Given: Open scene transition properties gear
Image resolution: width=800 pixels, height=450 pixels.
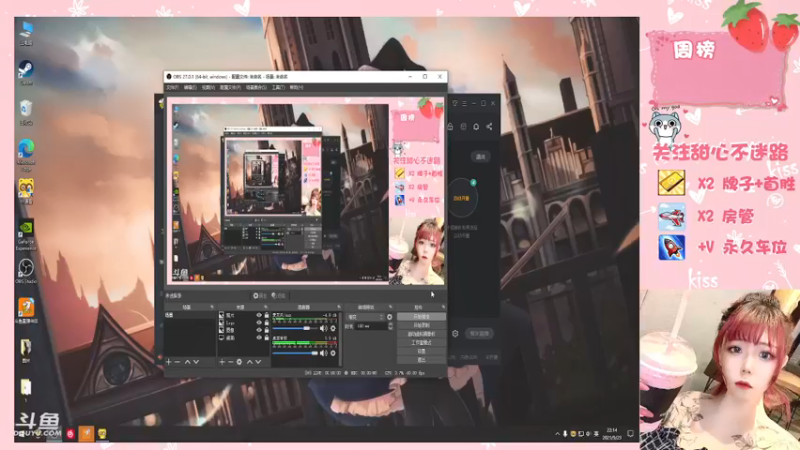Looking at the screenshot, I should (390, 317).
